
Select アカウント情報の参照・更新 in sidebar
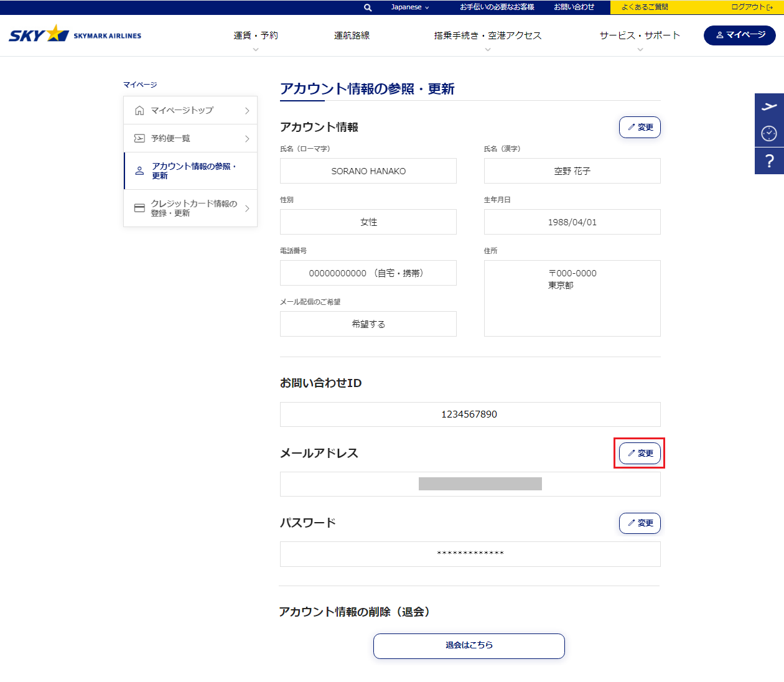click(193, 171)
